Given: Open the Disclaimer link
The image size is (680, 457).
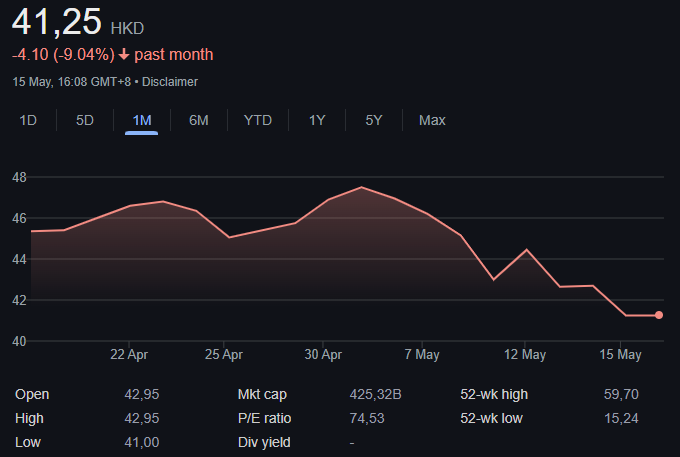Looking at the screenshot, I should 170,82.
